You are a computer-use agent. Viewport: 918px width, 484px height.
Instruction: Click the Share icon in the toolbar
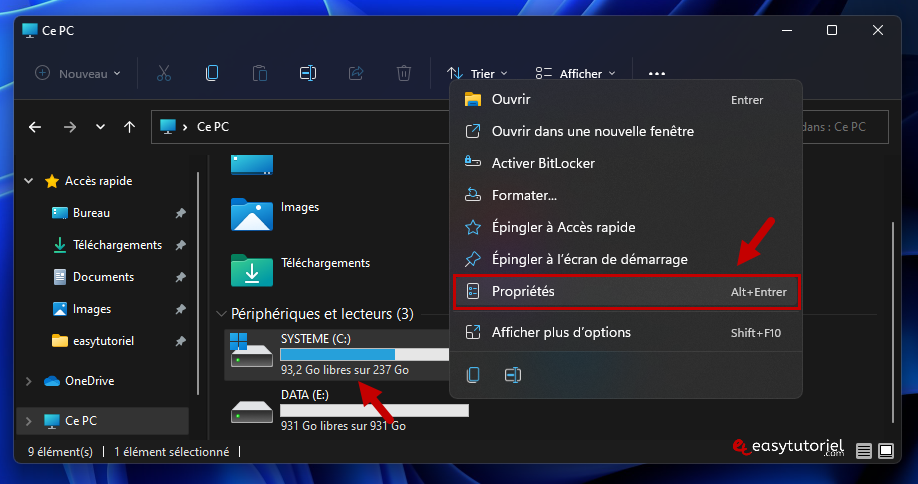coord(356,73)
